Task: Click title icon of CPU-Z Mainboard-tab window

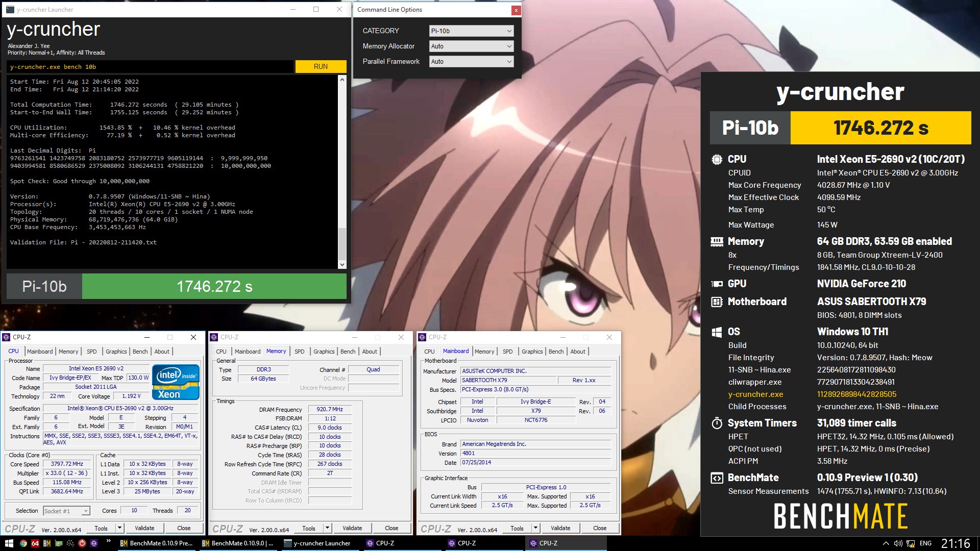Action: point(423,337)
